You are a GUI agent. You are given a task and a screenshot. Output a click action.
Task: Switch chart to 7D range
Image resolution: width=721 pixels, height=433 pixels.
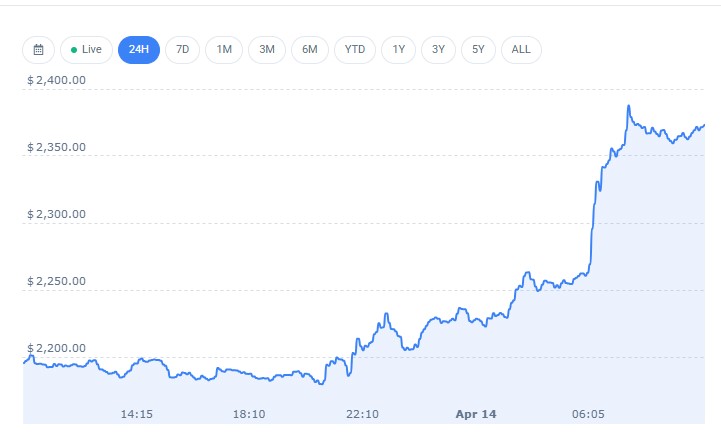coord(182,49)
